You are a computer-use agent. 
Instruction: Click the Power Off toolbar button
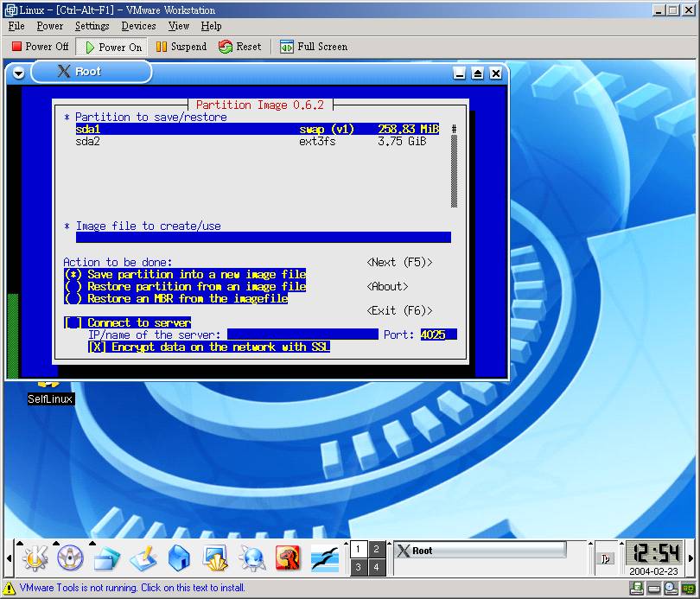pos(40,47)
